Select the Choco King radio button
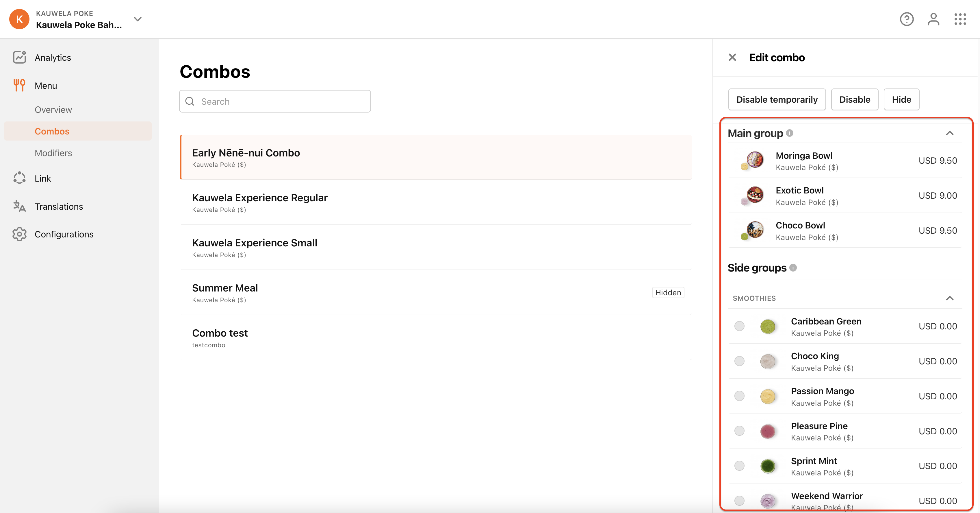Screen dimensions: 980x513 tap(739, 361)
